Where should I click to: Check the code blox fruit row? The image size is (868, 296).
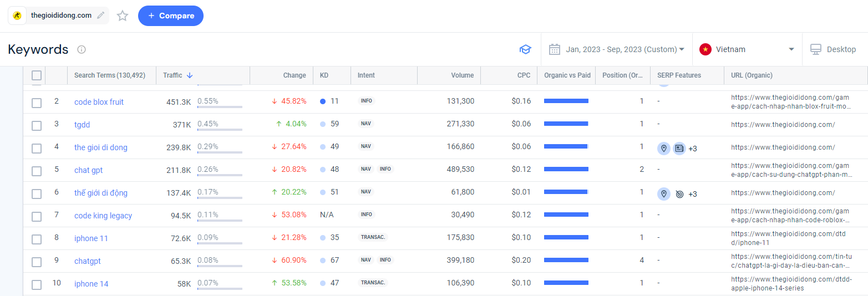pos(37,103)
